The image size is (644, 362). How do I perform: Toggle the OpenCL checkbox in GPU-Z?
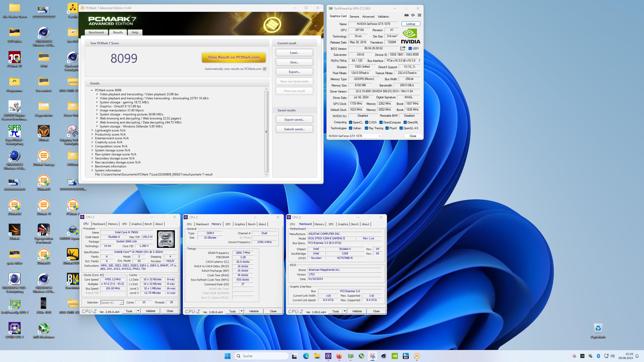(x=350, y=122)
